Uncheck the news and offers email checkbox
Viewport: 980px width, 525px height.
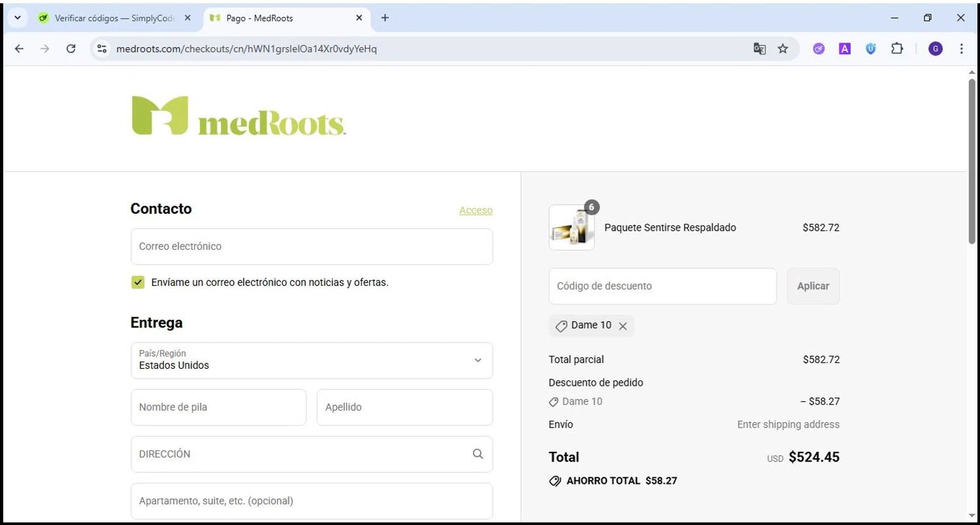(138, 282)
